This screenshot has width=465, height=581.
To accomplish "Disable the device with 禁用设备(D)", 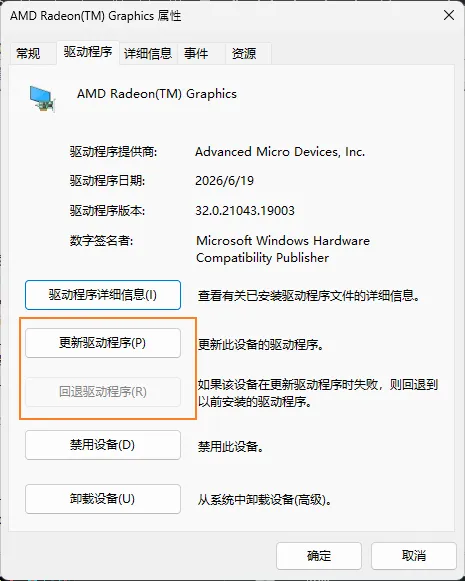I will pos(103,445).
